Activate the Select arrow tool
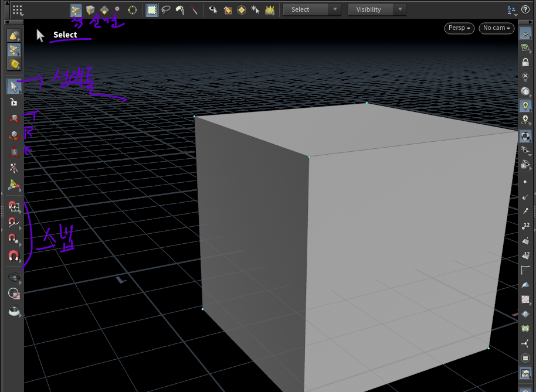 [14, 86]
